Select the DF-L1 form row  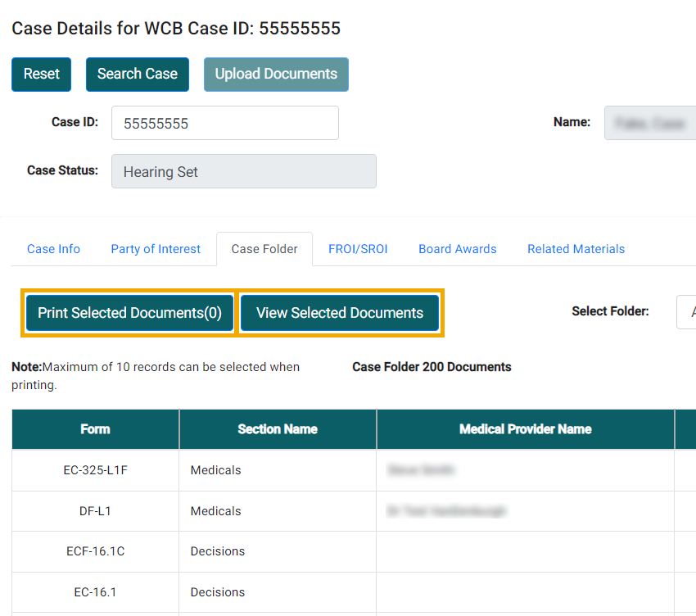coord(95,511)
